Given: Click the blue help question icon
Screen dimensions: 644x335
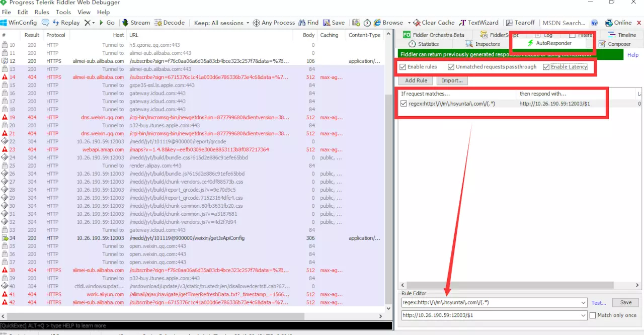Looking at the screenshot, I should tap(595, 23).
